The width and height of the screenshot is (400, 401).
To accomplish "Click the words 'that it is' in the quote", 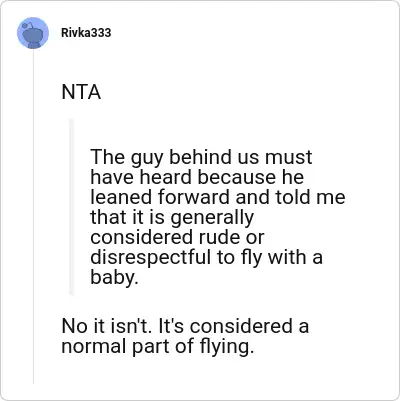I will pos(127,217).
